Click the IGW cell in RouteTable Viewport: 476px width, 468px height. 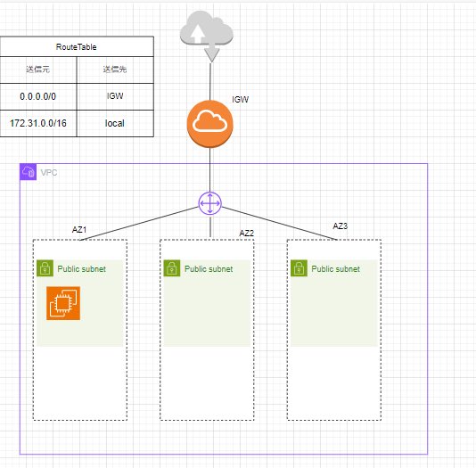coord(115,96)
